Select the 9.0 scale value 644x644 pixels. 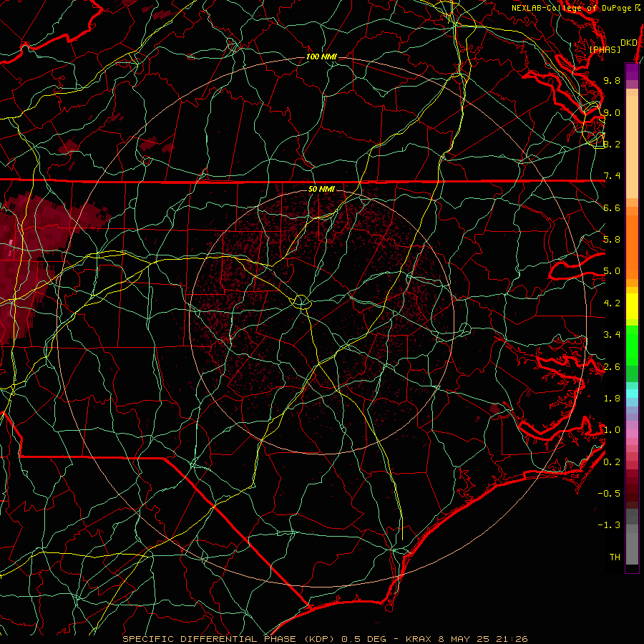612,112
